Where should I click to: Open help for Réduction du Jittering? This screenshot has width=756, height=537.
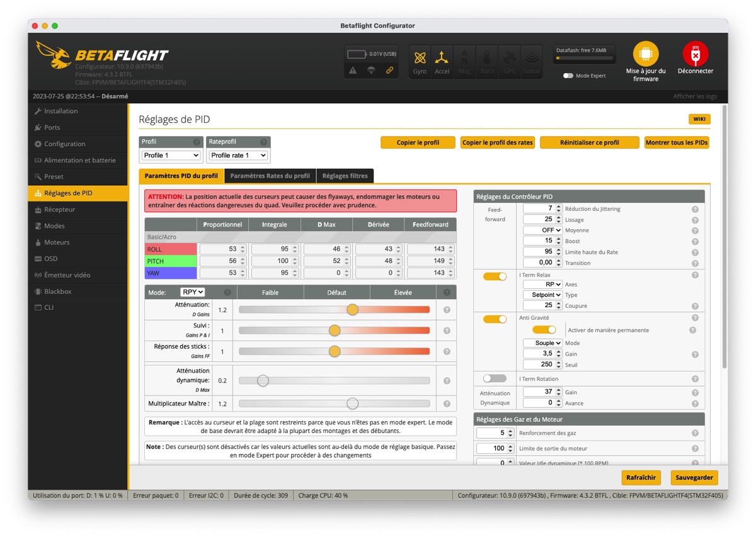(x=695, y=209)
